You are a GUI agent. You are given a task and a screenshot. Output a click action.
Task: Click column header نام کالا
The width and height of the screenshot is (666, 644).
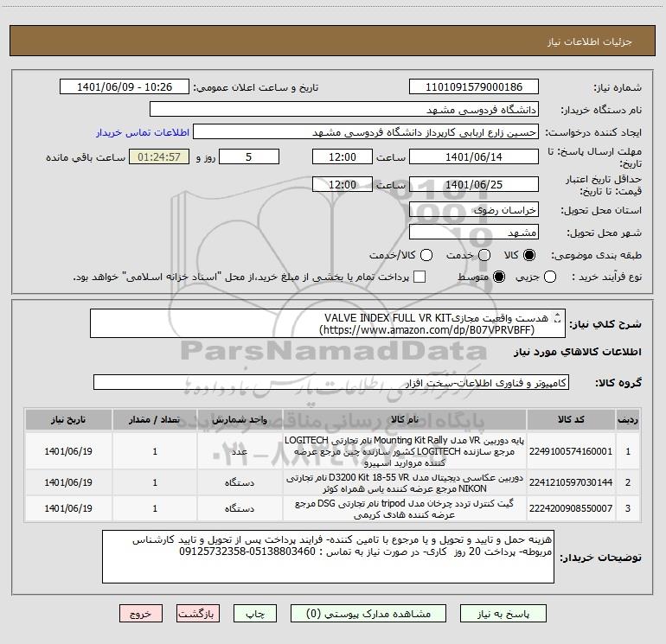pos(405,420)
